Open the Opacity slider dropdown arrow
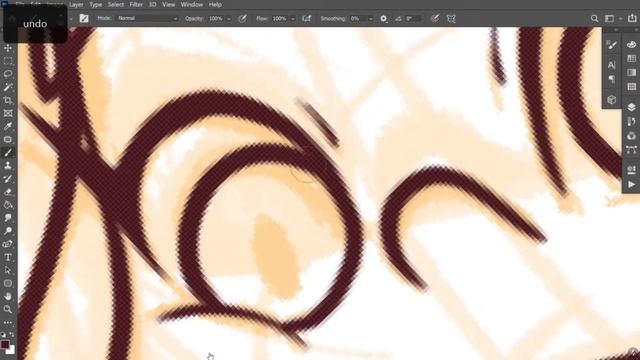640x360 pixels. tap(229, 19)
